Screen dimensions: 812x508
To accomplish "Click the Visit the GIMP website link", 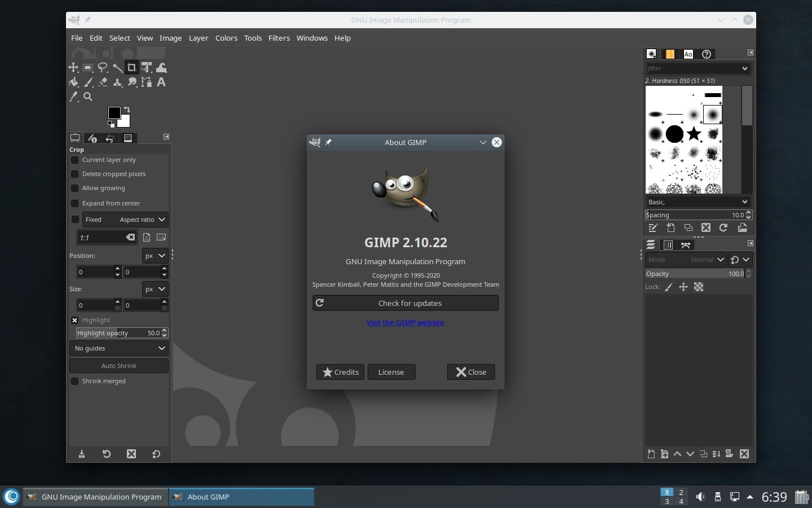I will click(405, 322).
